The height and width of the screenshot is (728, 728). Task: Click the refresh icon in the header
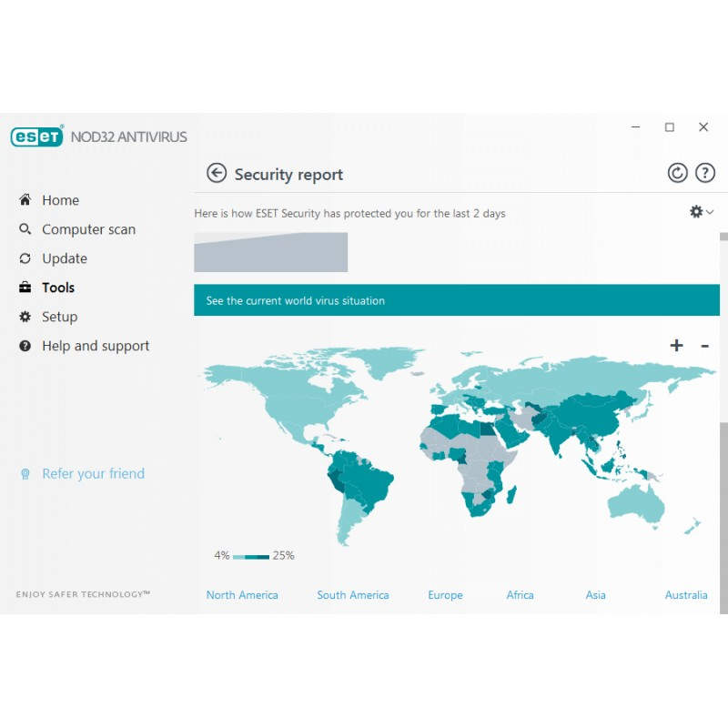677,173
